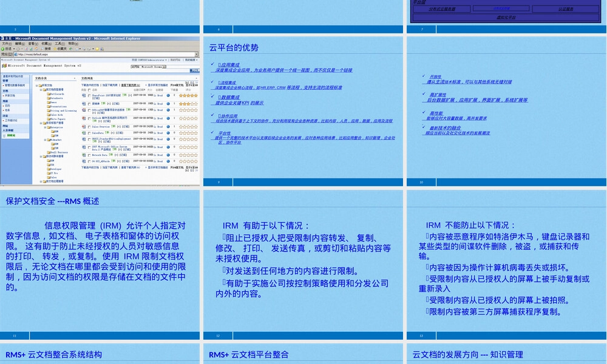Click the 开放性 link on slide 10
The height and width of the screenshot is (364, 607).
tap(435, 76)
